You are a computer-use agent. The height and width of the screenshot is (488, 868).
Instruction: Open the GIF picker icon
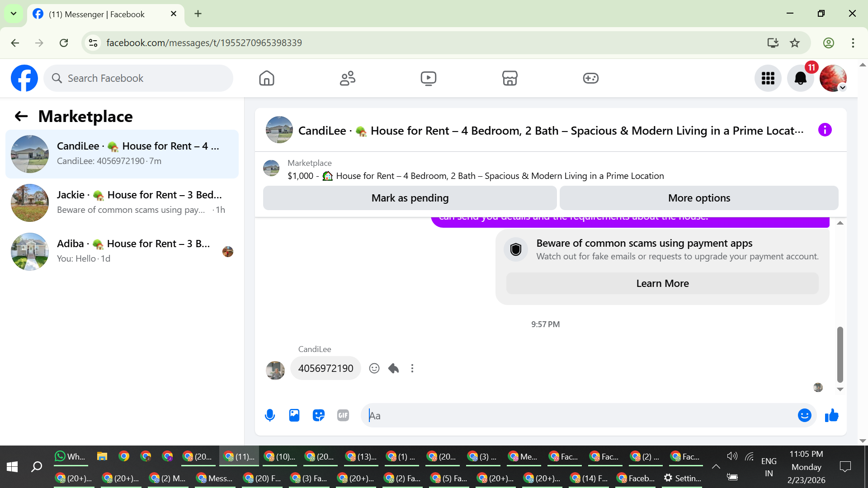coord(343,415)
